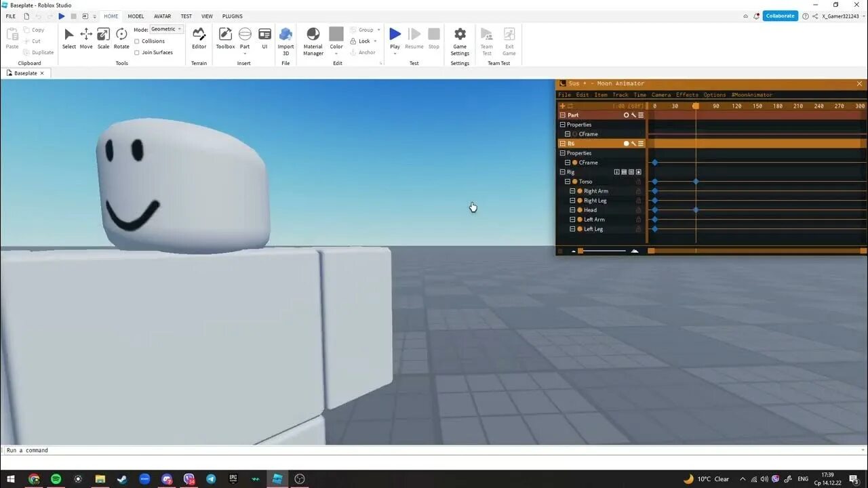The height and width of the screenshot is (488, 868).
Task: Open Telegram from the taskbar
Action: (211, 479)
